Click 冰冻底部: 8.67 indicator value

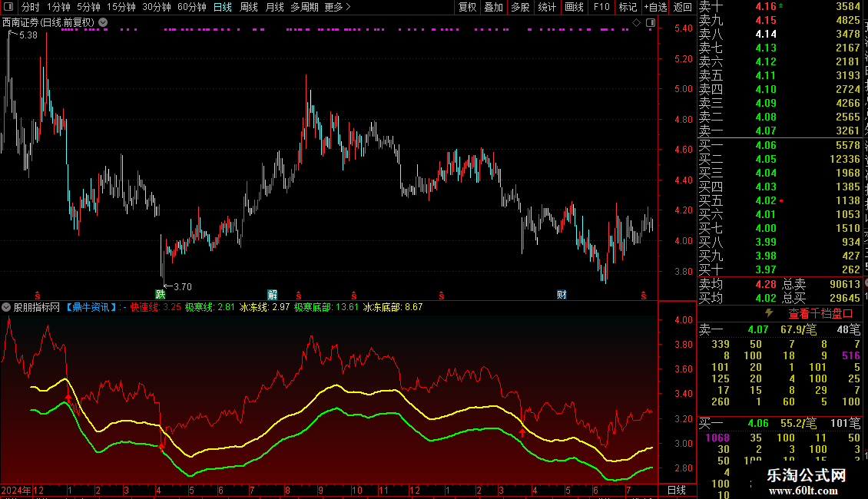pos(393,307)
